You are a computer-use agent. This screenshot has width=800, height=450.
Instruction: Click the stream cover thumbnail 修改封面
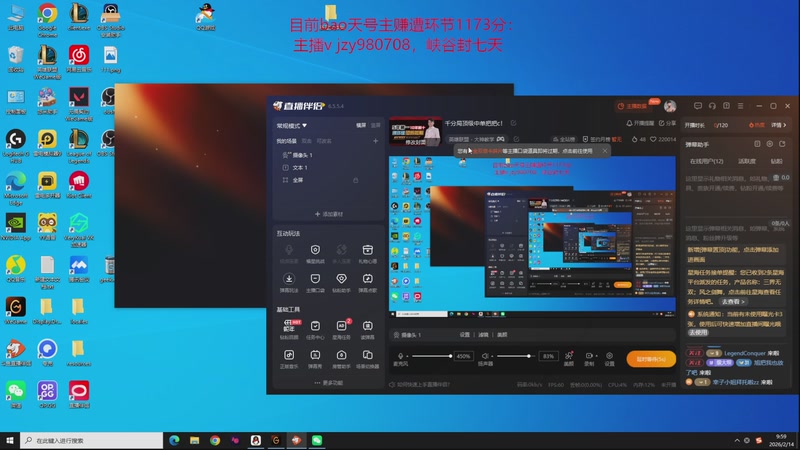pyautogui.click(x=415, y=132)
